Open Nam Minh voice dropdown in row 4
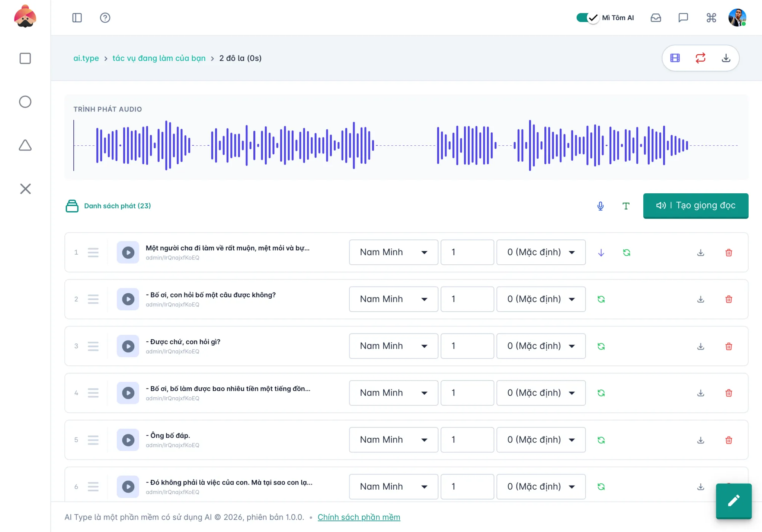 (393, 393)
